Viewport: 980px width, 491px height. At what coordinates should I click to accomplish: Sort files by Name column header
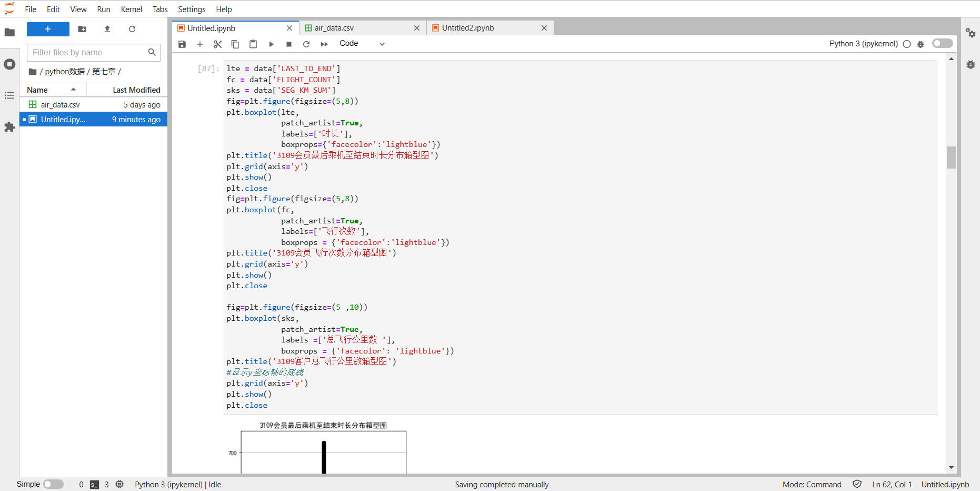(x=53, y=90)
